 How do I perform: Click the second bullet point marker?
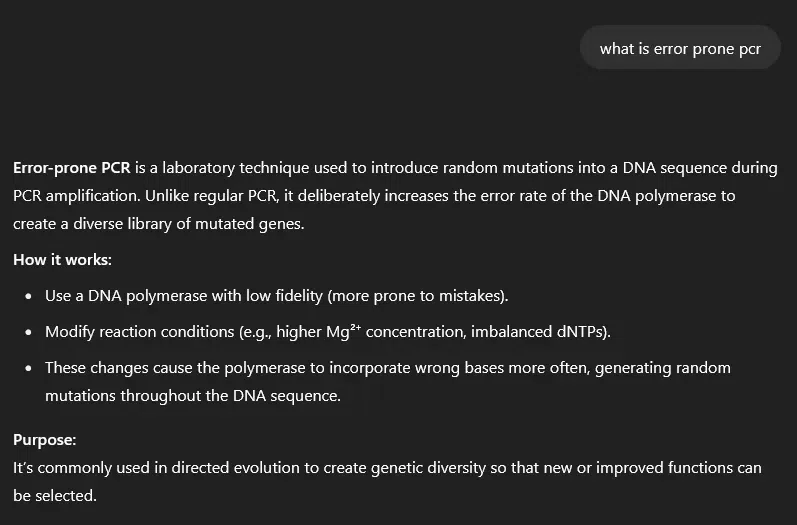(28, 332)
